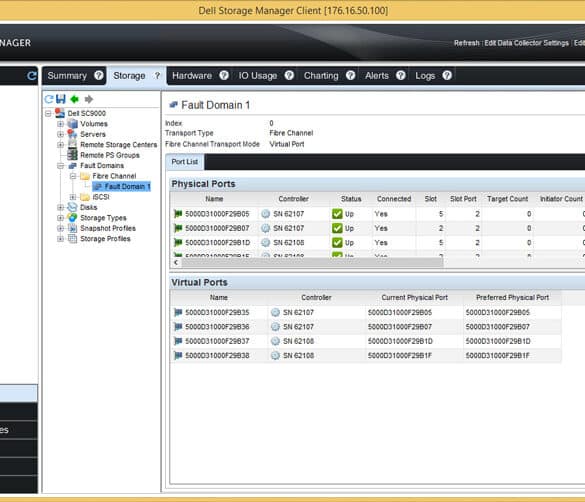Click the port icon for 5000D31000F29B05 physical port

click(178, 214)
